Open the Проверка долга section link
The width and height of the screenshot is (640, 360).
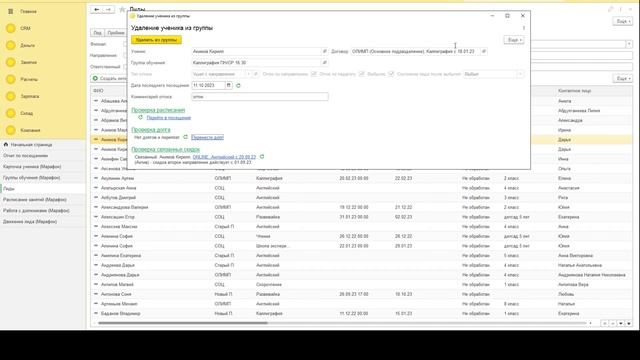151,130
